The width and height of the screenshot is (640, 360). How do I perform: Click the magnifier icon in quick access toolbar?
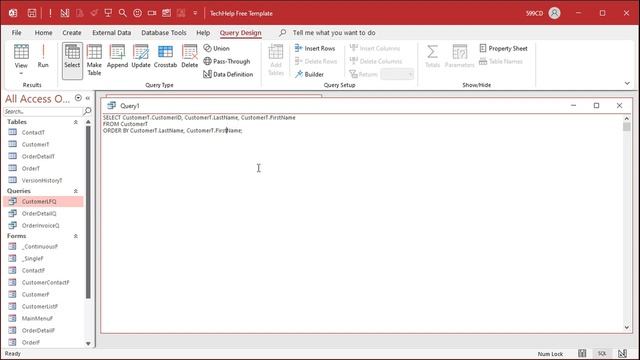click(122, 13)
